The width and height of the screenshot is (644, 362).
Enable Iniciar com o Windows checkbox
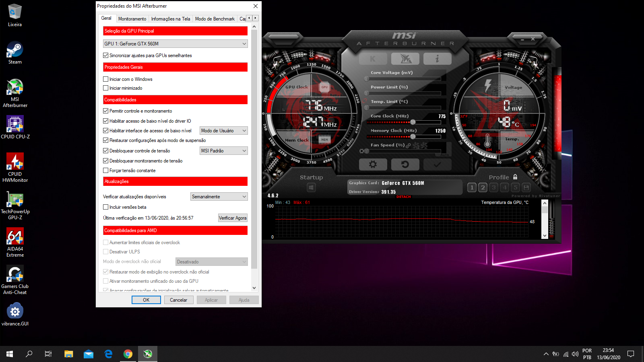pyautogui.click(x=106, y=79)
